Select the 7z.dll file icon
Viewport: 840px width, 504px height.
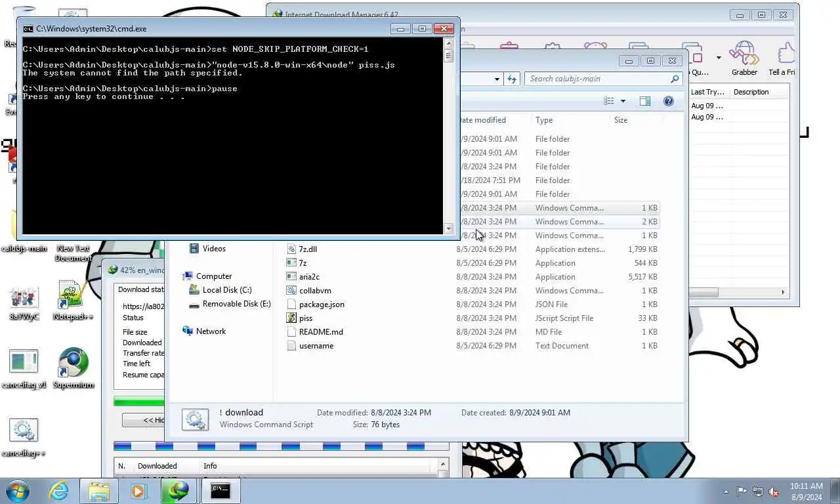click(x=292, y=249)
